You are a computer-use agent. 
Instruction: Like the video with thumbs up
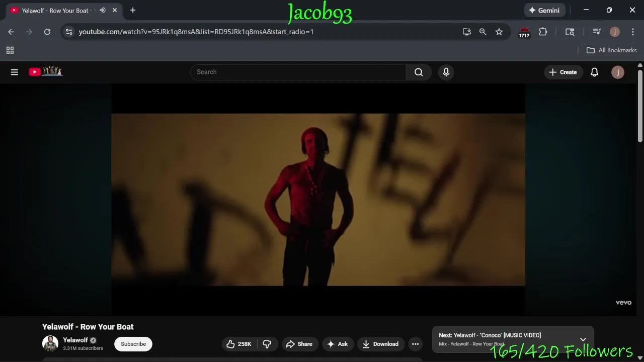coord(239,344)
